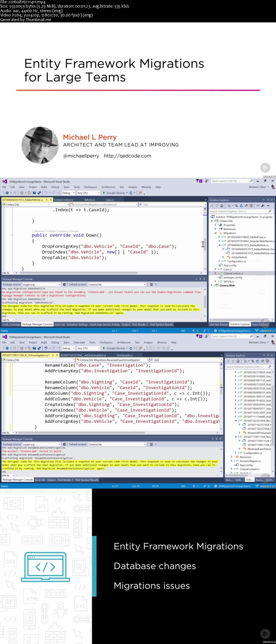
Task: Click Home icon in AddedVehicle Solution Explorer
Action: pos(222,206)
